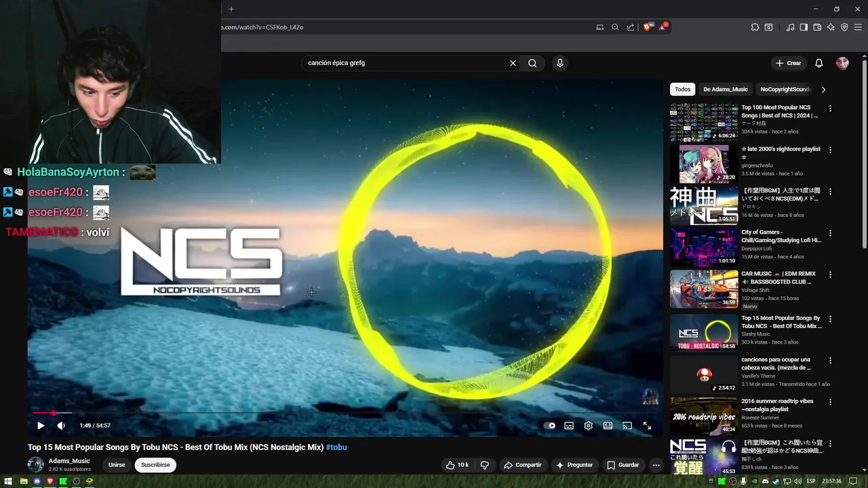This screenshot has height=488, width=868.
Task: Seek the red video progress bar
Action: [x=345, y=413]
